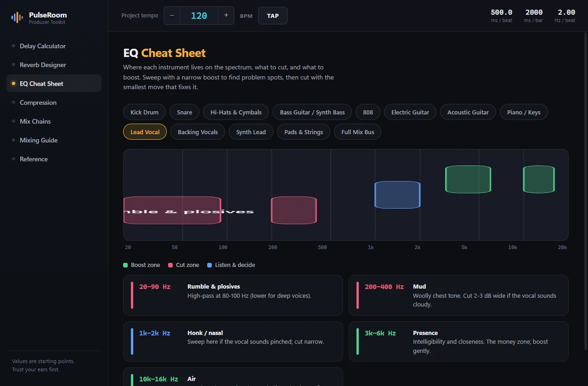Select EQ Cheat Sheet in sidebar
The image size is (588, 386).
[x=54, y=84]
